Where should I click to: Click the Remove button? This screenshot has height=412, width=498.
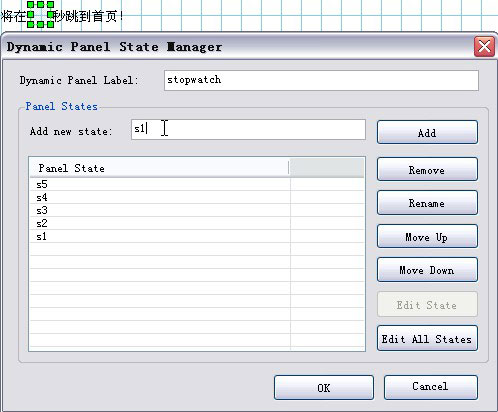(x=427, y=170)
